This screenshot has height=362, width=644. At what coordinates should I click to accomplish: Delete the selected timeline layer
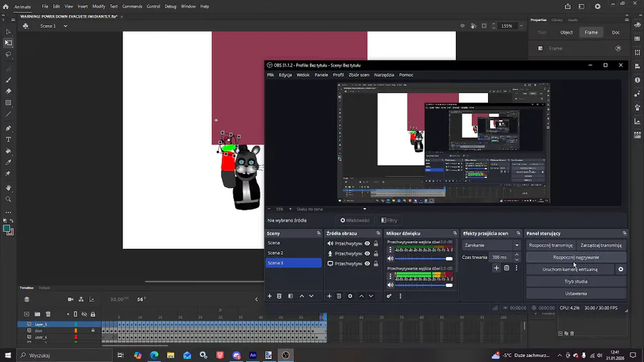pos(48,314)
